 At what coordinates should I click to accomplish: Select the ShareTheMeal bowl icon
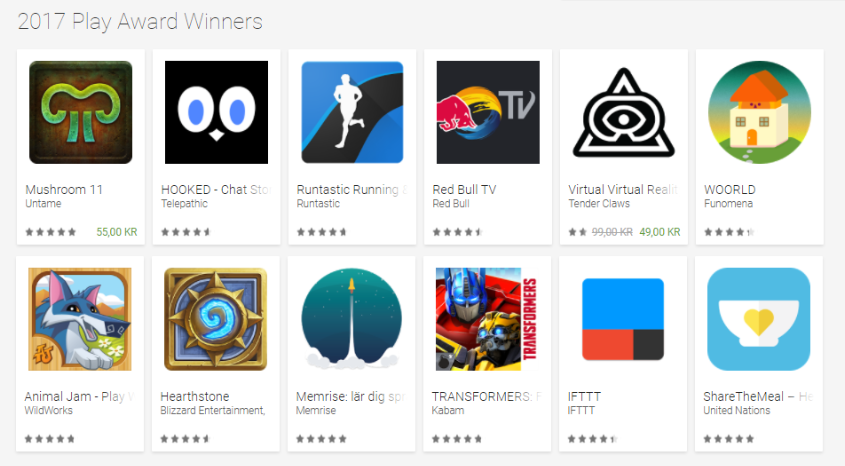(759, 319)
